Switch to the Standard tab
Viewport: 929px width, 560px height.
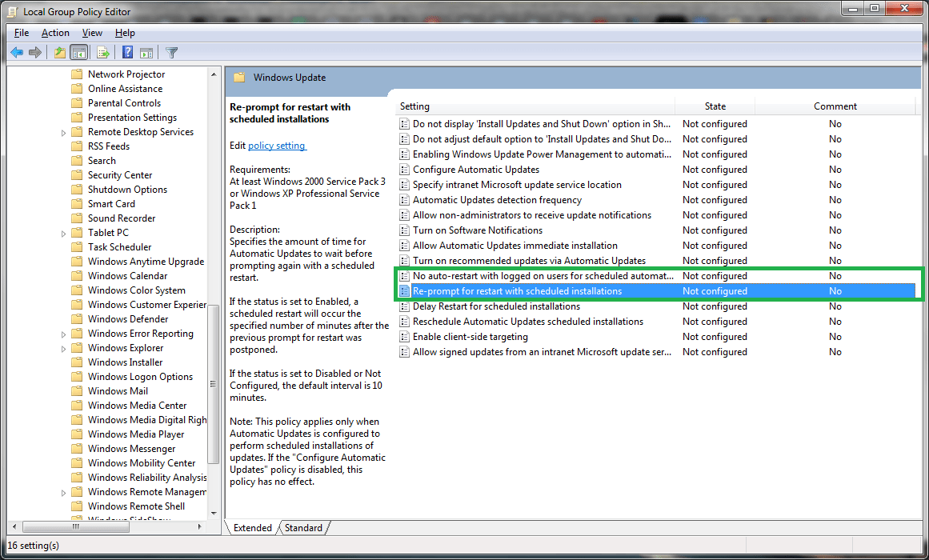coord(304,528)
